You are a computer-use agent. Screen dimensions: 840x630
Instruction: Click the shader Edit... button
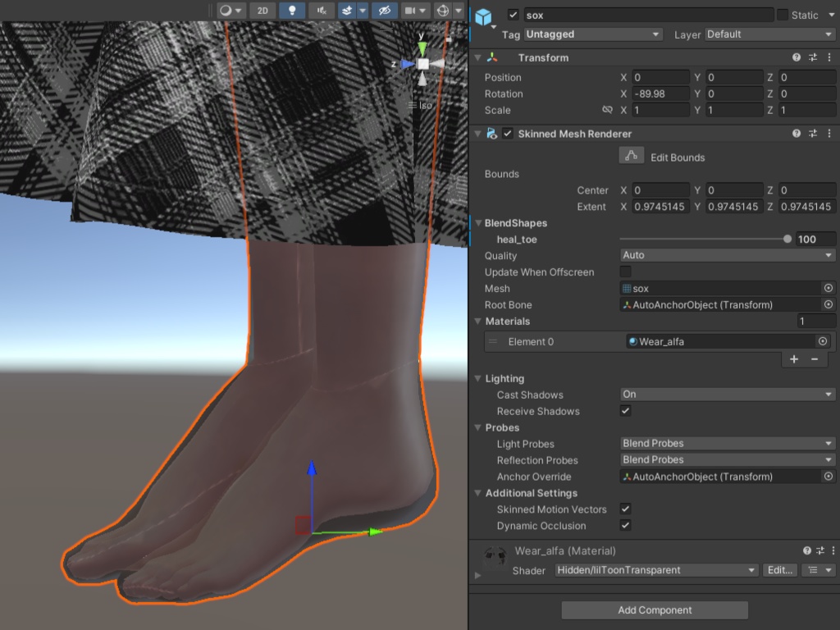[x=778, y=570]
